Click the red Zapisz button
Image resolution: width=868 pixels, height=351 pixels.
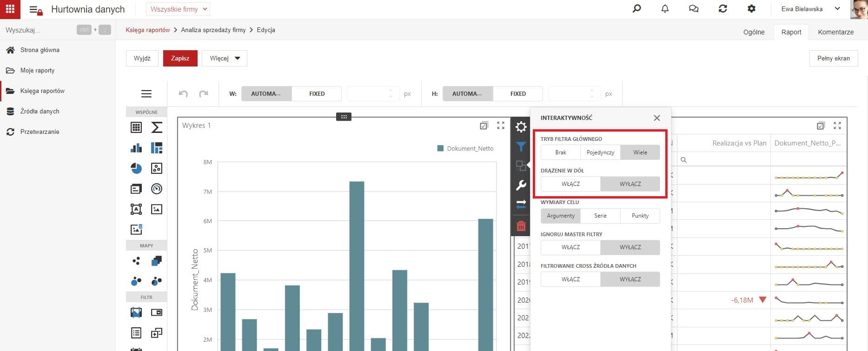pyautogui.click(x=180, y=59)
